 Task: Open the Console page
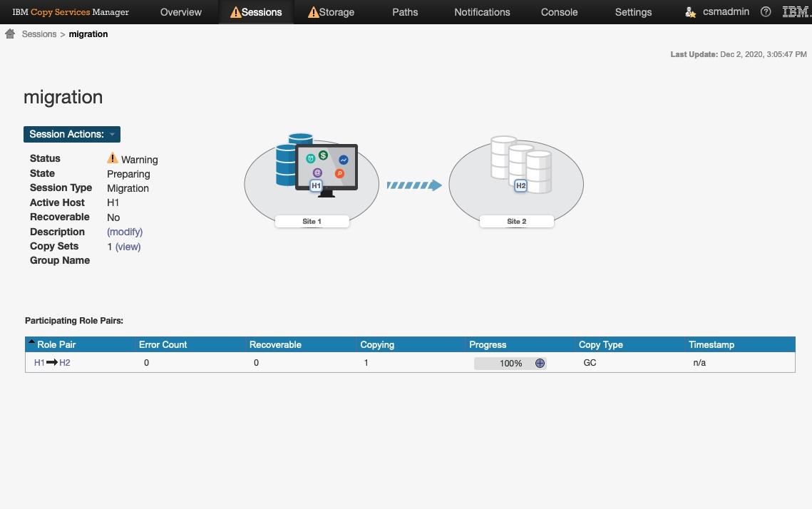click(x=559, y=12)
